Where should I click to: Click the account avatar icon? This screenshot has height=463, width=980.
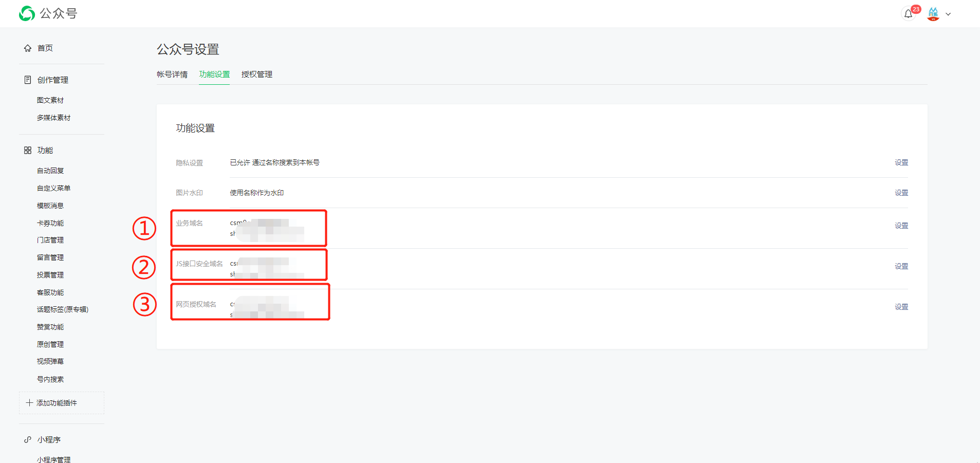(x=933, y=14)
